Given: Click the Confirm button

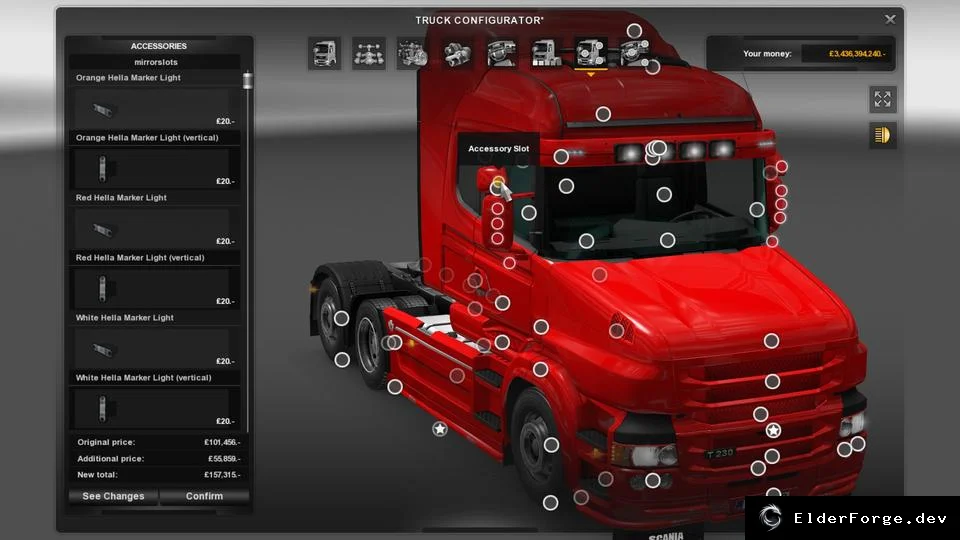Looking at the screenshot, I should (204, 496).
